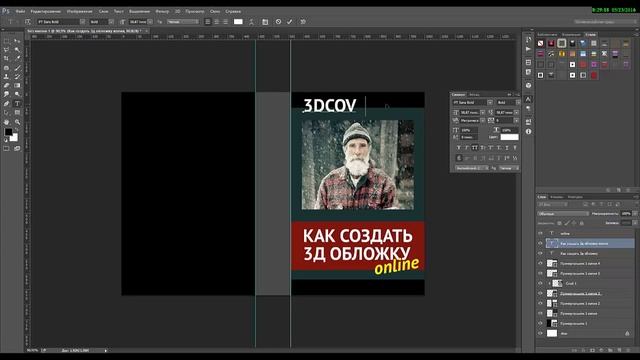Image resolution: width=640 pixels, height=360 pixels.
Task: Select the Lasso tool
Action: point(7,50)
